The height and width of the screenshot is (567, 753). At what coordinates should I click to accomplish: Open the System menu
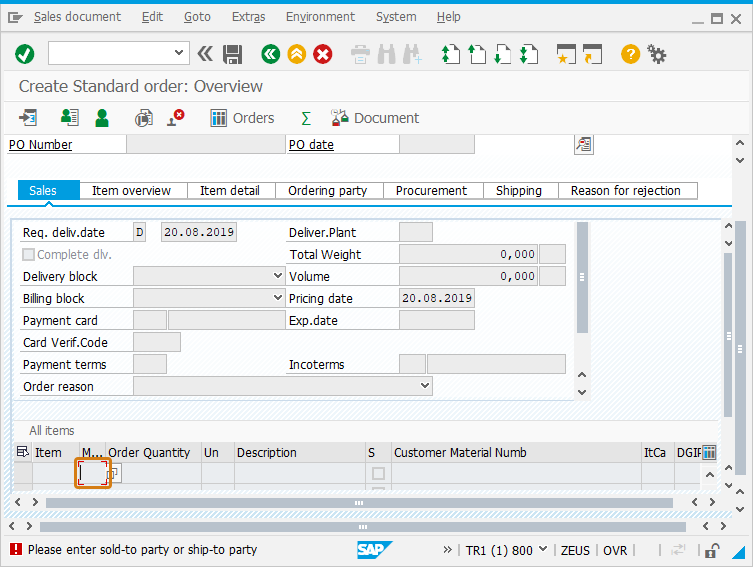tap(396, 17)
